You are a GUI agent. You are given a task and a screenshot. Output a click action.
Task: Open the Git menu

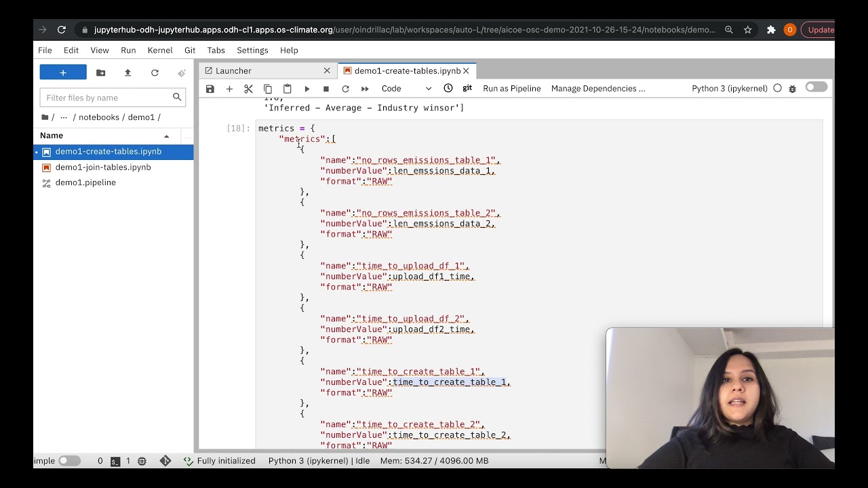pos(190,50)
